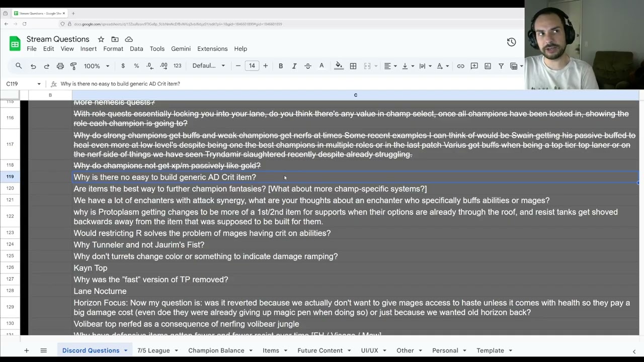Expand text wrapping options
The height and width of the screenshot is (362, 644).
(x=425, y=66)
